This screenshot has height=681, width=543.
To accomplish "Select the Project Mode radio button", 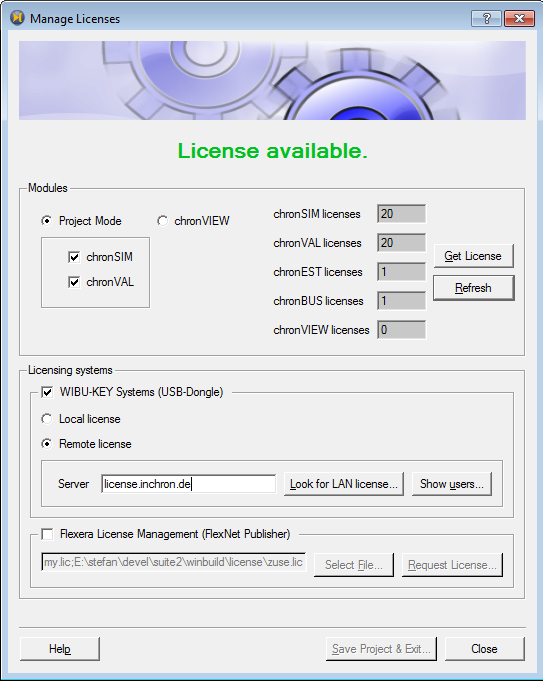I will [x=46, y=221].
